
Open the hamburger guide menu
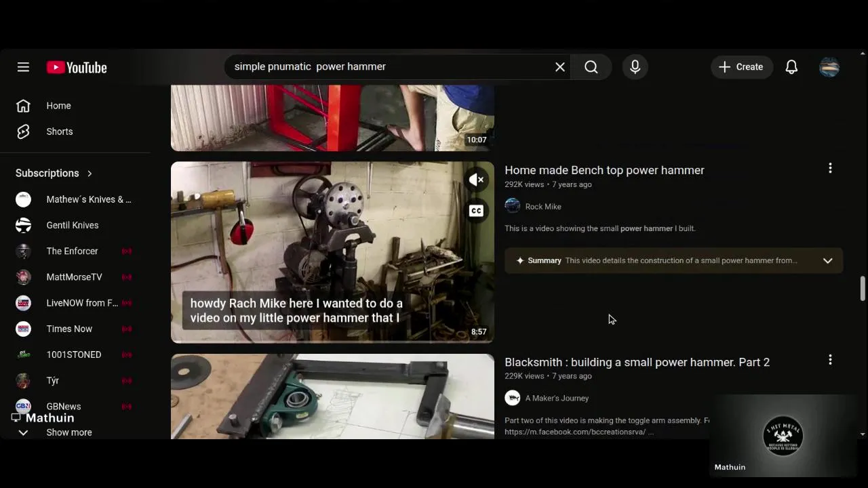[x=23, y=67]
